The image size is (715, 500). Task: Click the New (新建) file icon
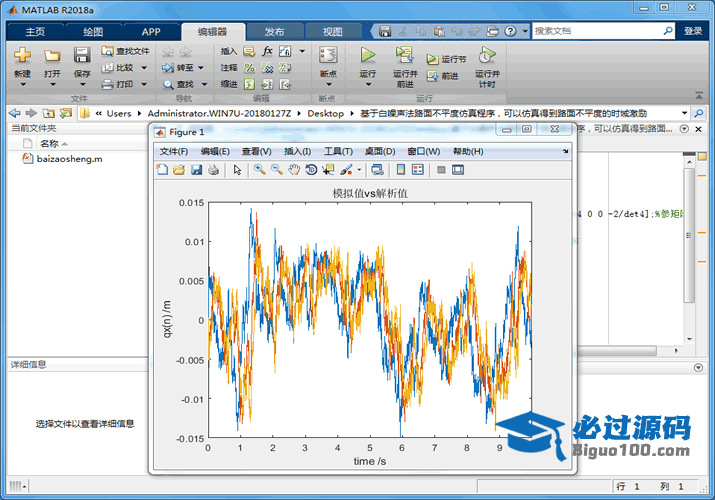22,55
